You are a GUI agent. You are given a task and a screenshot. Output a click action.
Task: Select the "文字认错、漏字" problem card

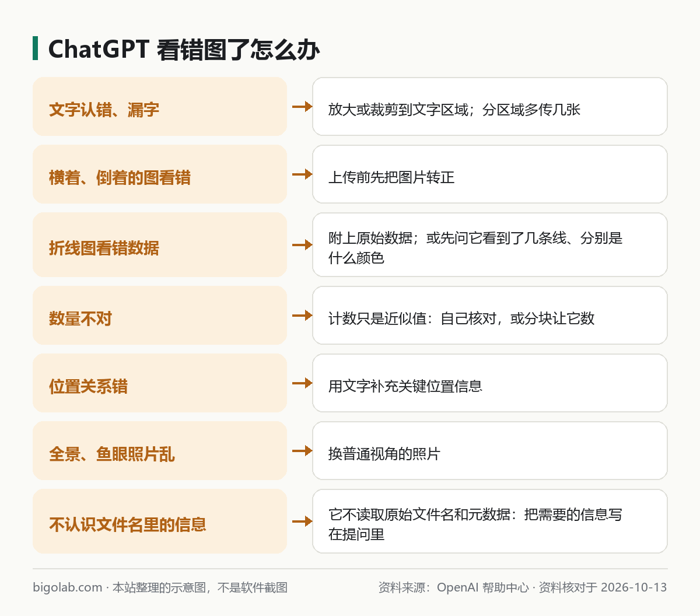pyautogui.click(x=160, y=106)
